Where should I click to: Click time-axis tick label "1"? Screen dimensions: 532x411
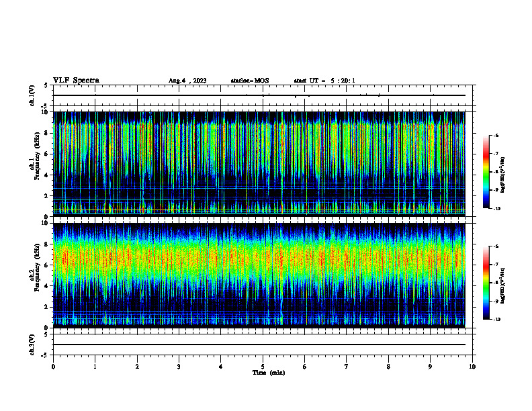(95, 367)
